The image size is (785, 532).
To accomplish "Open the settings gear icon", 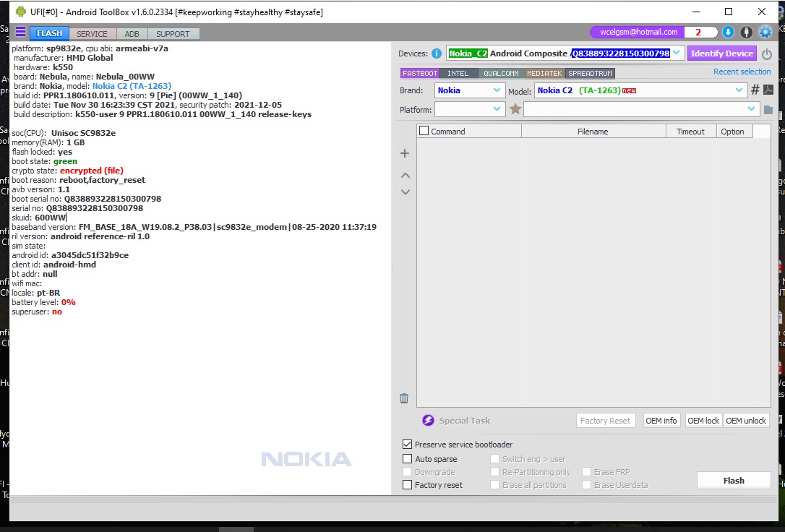I will [765, 32].
